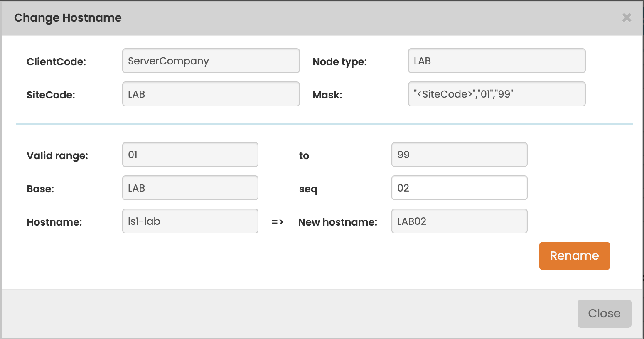Click the Change Hostname dialog title
This screenshot has width=644, height=339.
click(68, 18)
